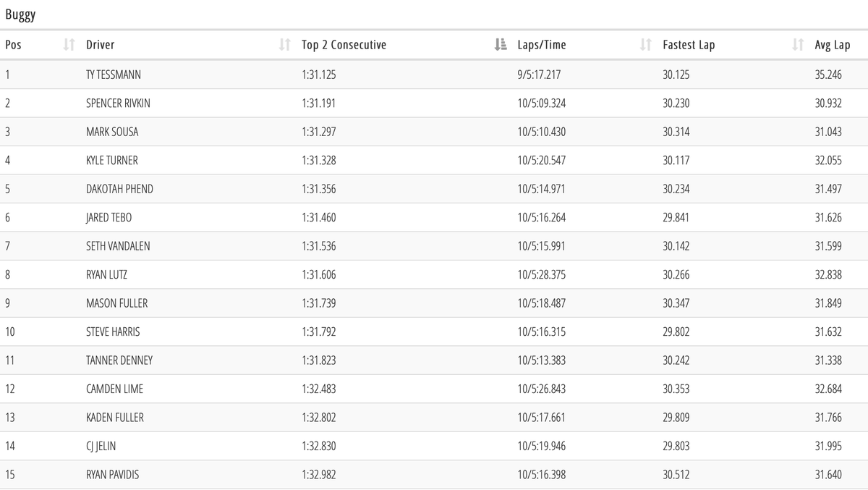Select SPENCER RIVKIN in the Driver column

(118, 104)
